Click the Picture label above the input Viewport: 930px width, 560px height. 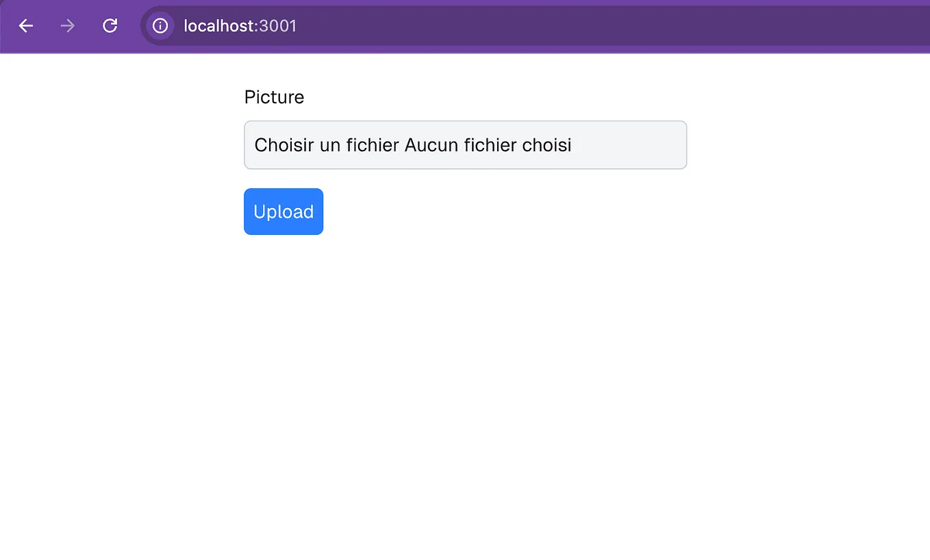click(273, 97)
